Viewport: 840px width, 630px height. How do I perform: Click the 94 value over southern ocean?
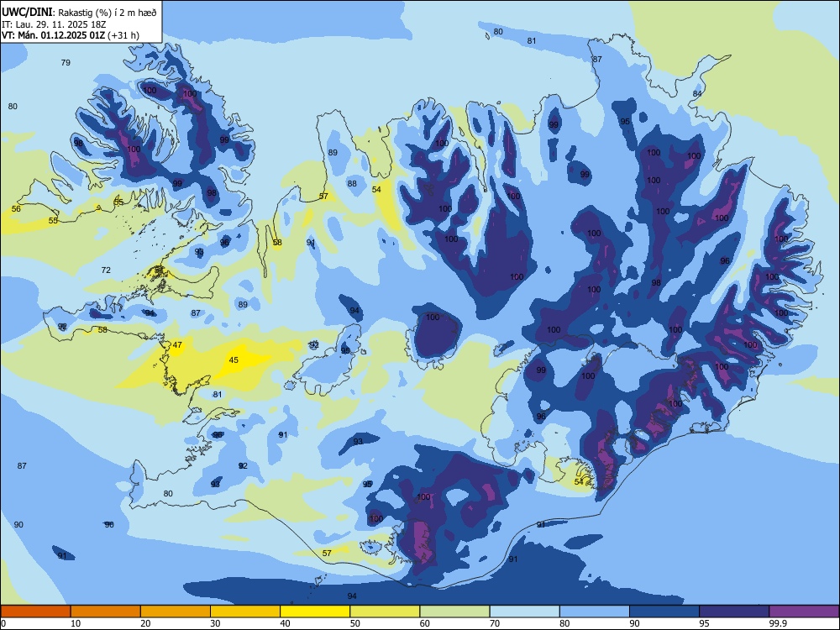point(352,596)
